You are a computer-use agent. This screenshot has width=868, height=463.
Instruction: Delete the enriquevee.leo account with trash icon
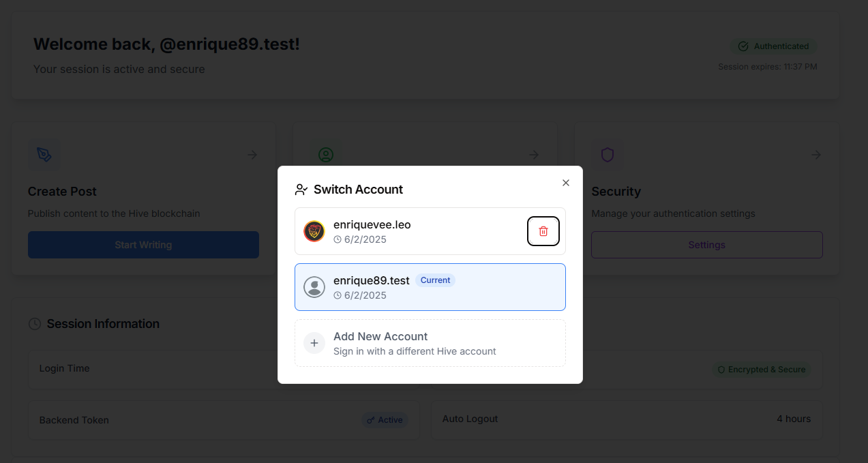pyautogui.click(x=543, y=231)
